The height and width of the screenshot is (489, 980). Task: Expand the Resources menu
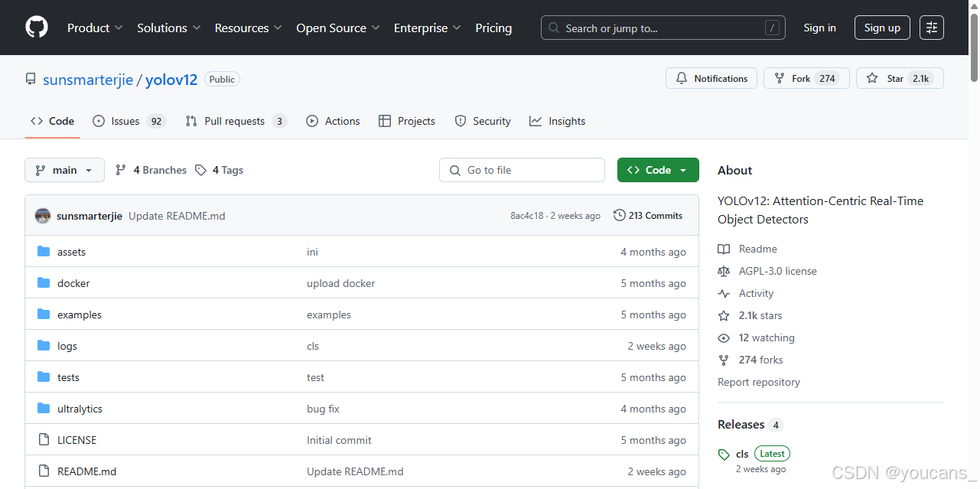pyautogui.click(x=249, y=28)
